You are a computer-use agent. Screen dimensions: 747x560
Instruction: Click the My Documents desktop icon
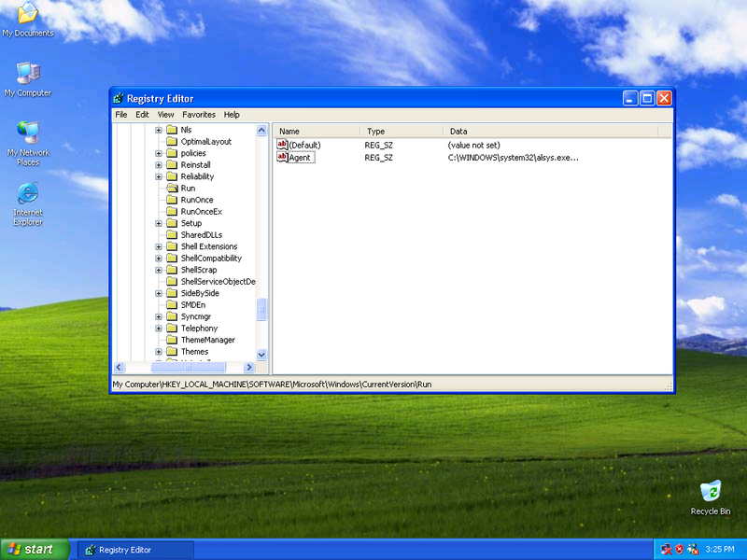tap(28, 14)
